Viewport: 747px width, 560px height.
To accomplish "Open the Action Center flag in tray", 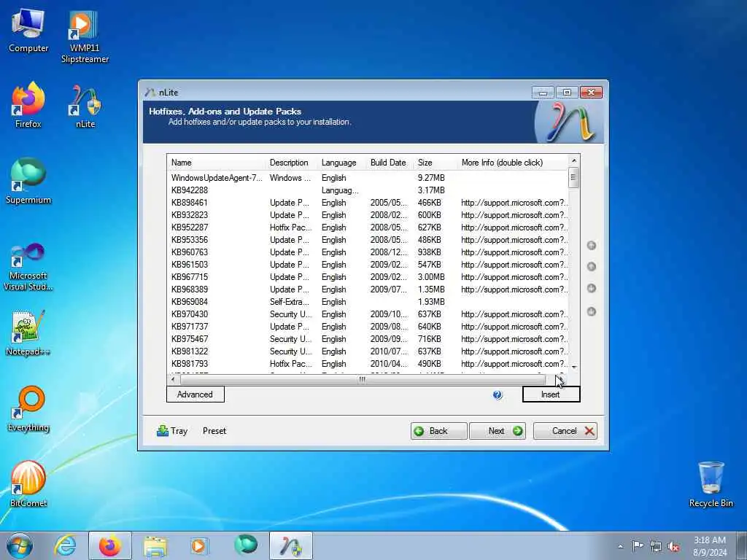I will tap(638, 545).
